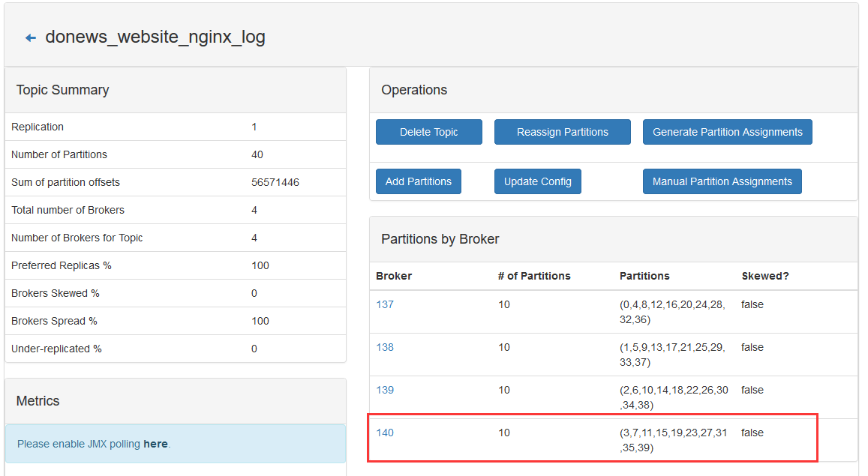The image size is (868, 476).
Task: Click partition list (3,7,11,15,19,23,27,31,35,39)
Action: click(x=673, y=440)
